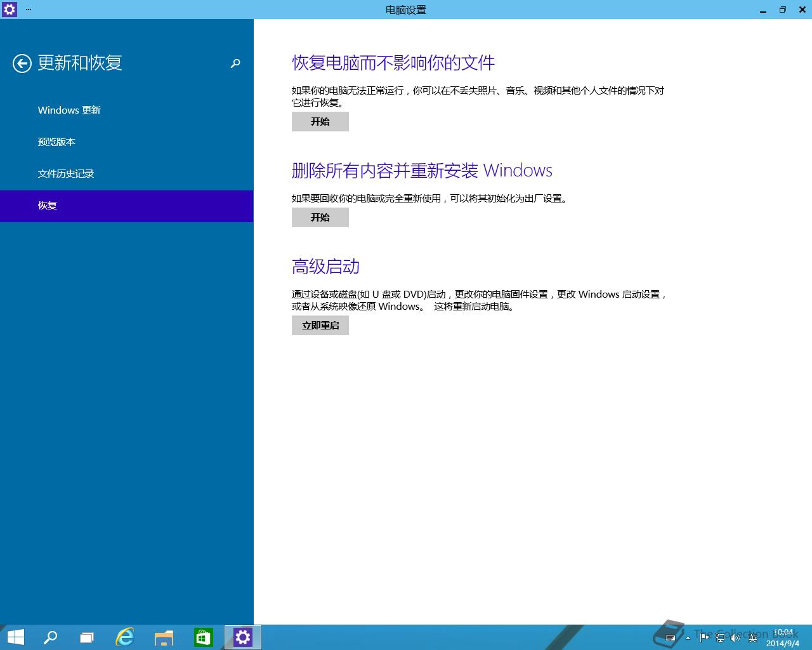
Task: Close the 电脑设置 window
Action: (802, 10)
